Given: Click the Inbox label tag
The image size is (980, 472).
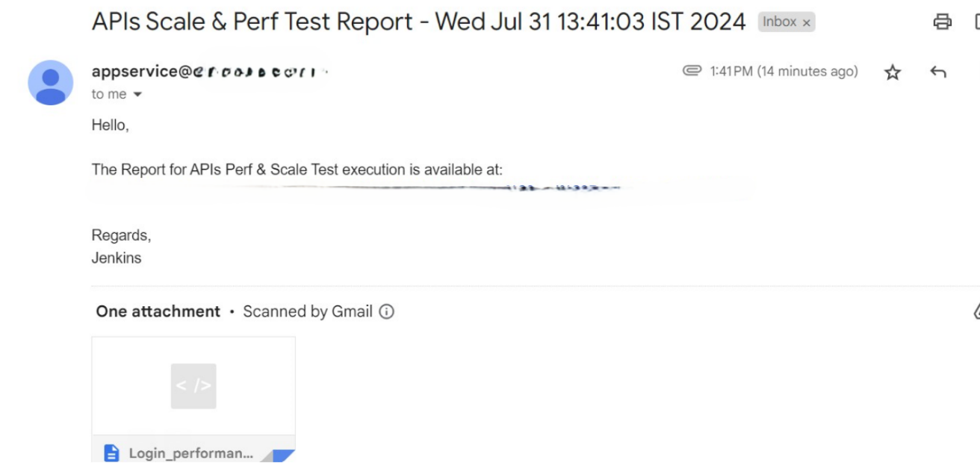Looking at the screenshot, I should 779,22.
